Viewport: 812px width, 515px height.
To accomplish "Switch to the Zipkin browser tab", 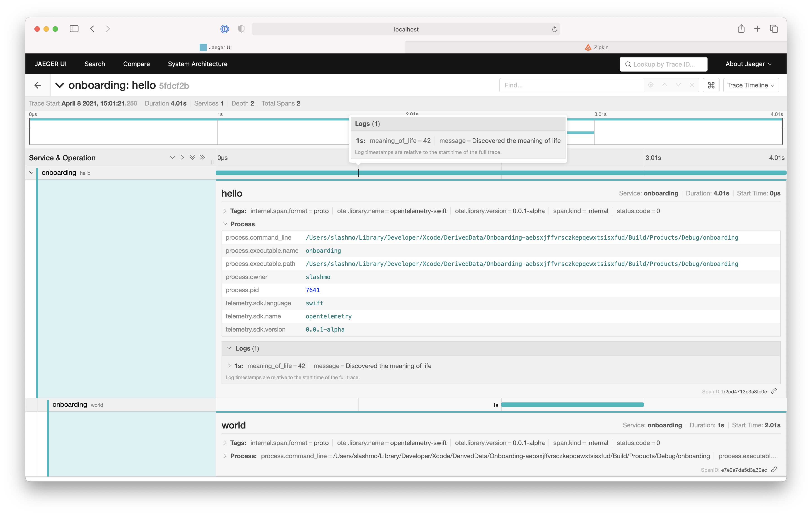I will (596, 47).
